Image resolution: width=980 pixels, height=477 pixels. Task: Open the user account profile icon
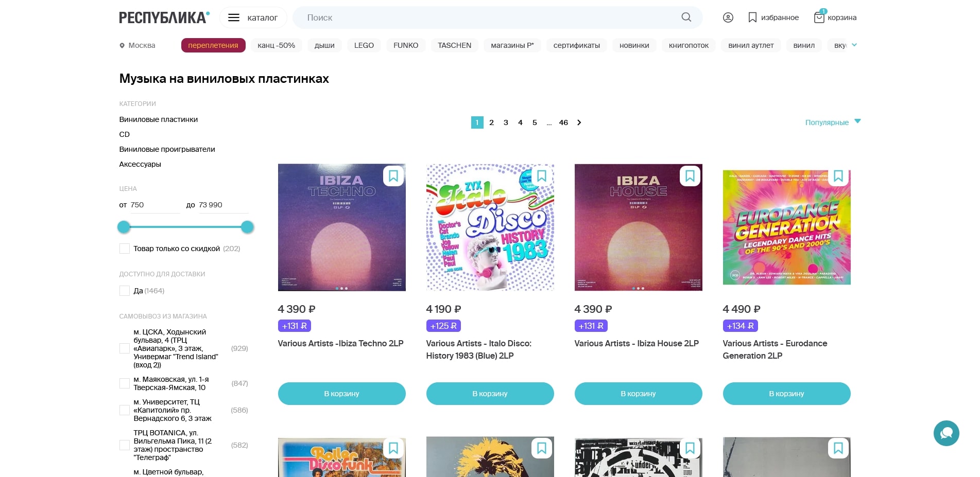pos(728,17)
